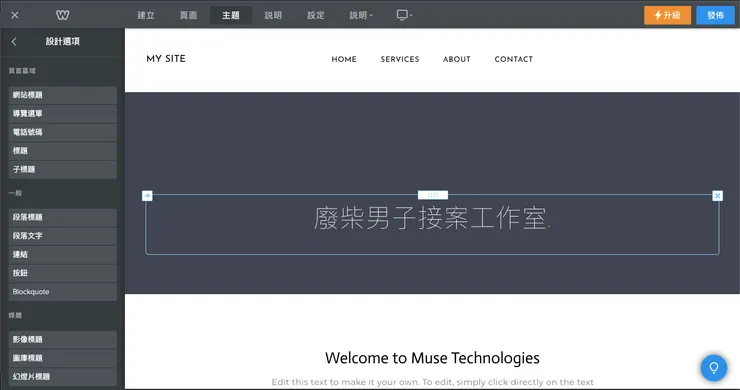The image size is (740, 390).
Task: Open 幻燈片標題 design option
Action: 62,377
